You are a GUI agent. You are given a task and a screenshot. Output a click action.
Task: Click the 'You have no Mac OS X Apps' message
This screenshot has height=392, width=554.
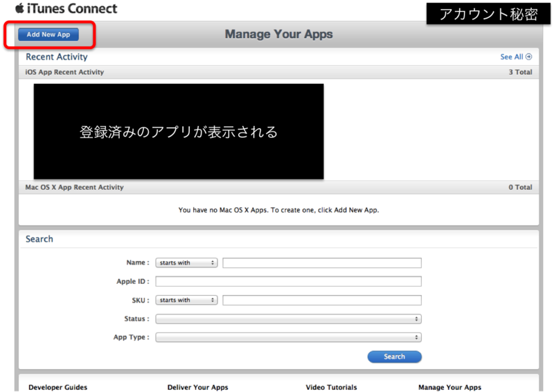[x=279, y=210]
